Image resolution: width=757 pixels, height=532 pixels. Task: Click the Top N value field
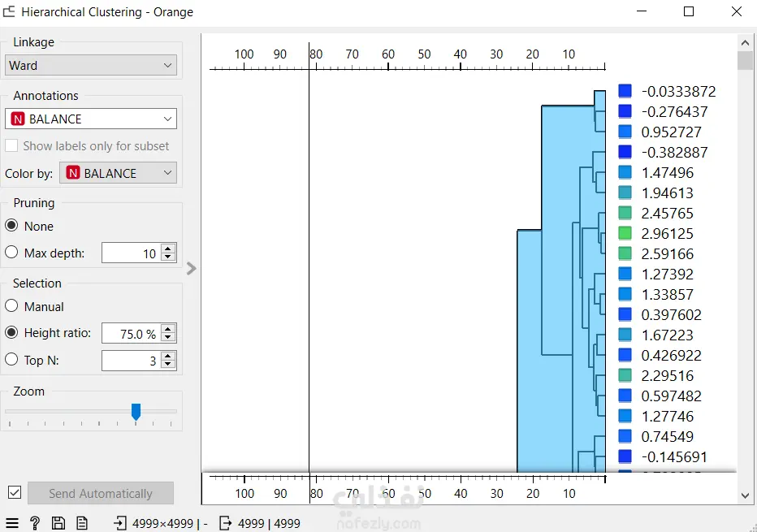(x=132, y=361)
